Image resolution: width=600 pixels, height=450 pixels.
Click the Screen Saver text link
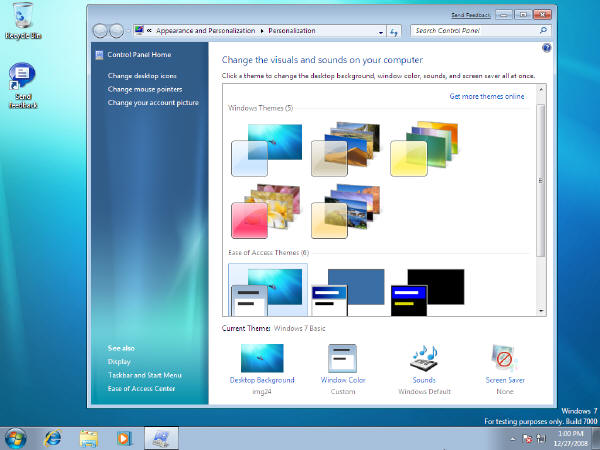pyautogui.click(x=505, y=380)
